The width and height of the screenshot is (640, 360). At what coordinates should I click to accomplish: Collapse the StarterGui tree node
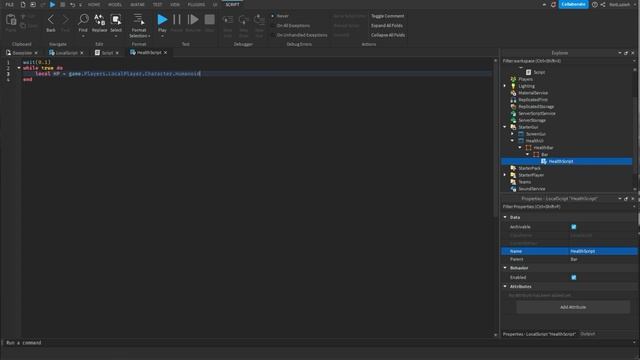pos(505,127)
